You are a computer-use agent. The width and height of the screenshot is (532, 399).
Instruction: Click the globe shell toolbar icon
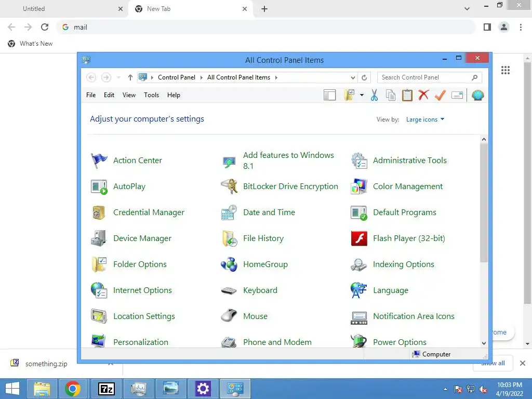tap(478, 96)
